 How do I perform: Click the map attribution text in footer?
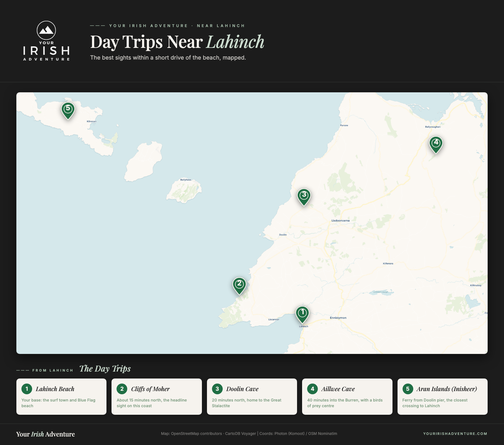tap(249, 434)
